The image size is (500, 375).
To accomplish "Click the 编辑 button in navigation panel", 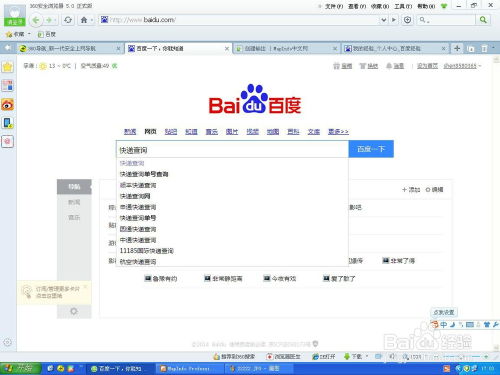I will [x=434, y=190].
